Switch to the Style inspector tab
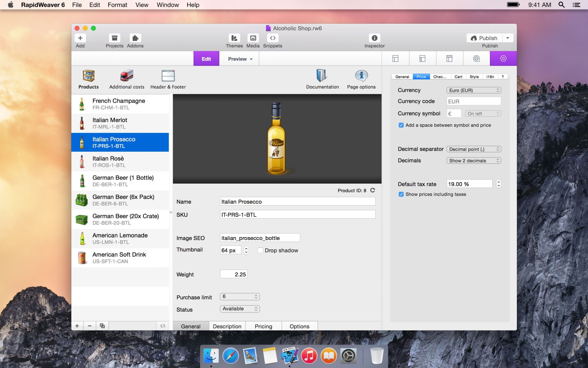The width and height of the screenshot is (588, 368). [474, 77]
